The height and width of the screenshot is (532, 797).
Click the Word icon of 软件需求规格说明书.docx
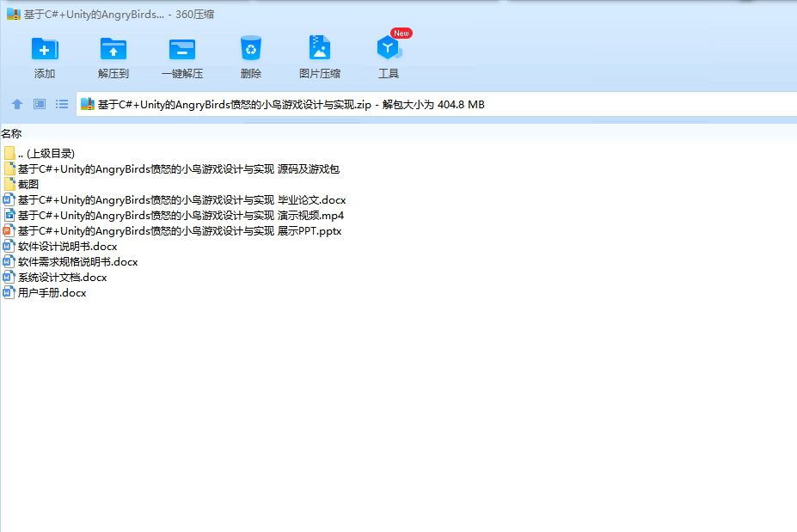pos(9,261)
